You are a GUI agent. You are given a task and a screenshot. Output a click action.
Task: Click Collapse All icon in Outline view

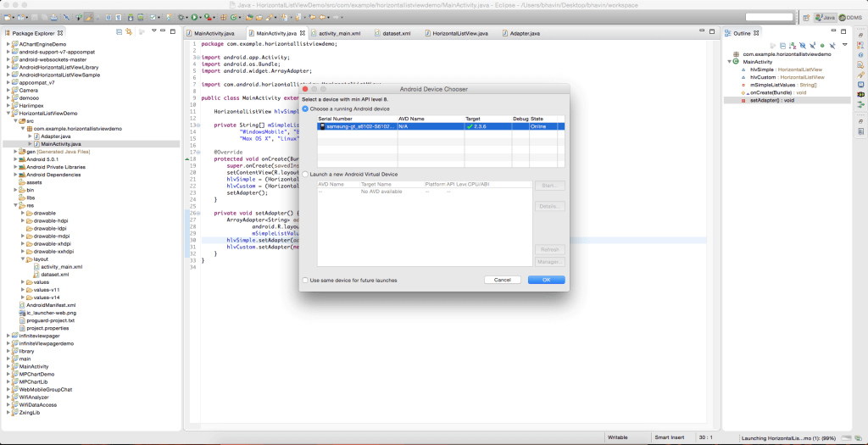[782, 46]
